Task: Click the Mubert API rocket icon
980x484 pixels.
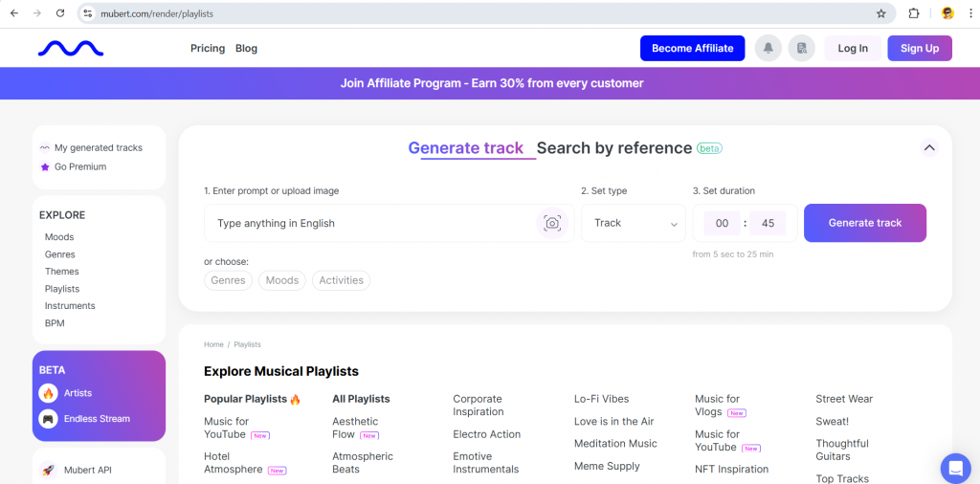Action: tap(48, 470)
